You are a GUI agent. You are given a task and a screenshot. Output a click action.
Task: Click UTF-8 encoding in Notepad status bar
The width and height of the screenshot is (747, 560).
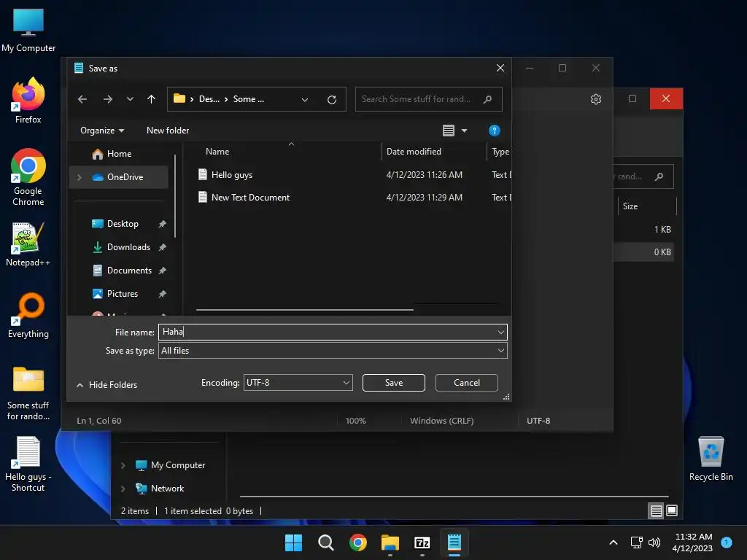(x=538, y=421)
